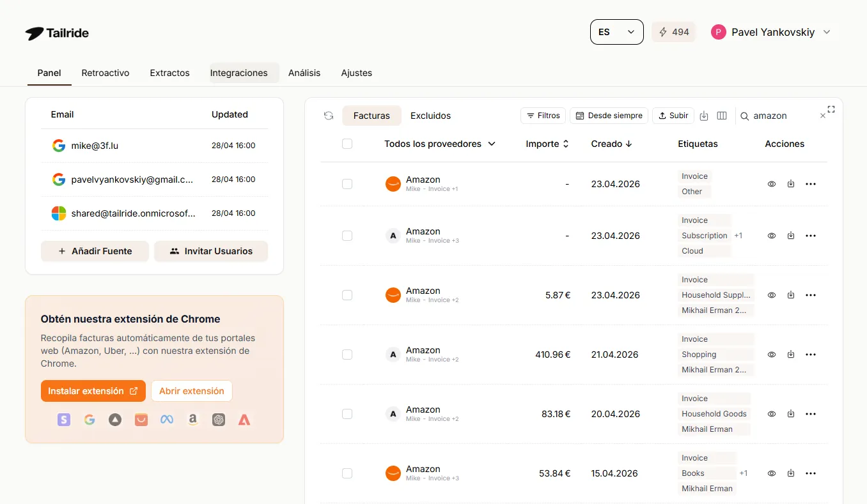
Task: Click the Instalar extensión button
Action: [x=93, y=391]
